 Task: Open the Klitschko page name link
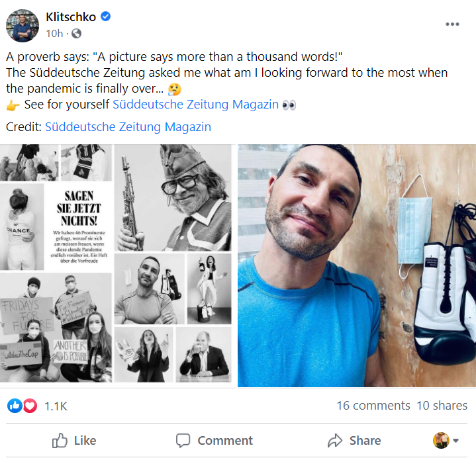pyautogui.click(x=71, y=17)
